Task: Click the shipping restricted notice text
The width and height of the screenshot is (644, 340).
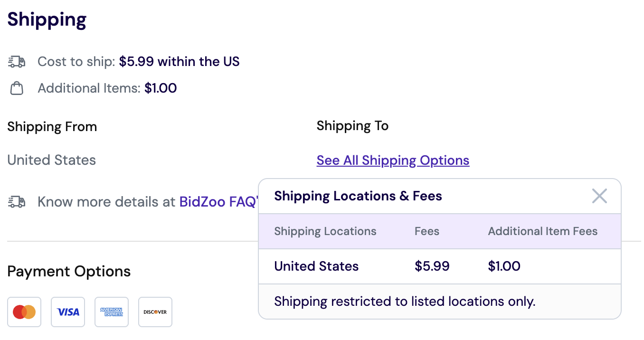Action: [x=405, y=302]
